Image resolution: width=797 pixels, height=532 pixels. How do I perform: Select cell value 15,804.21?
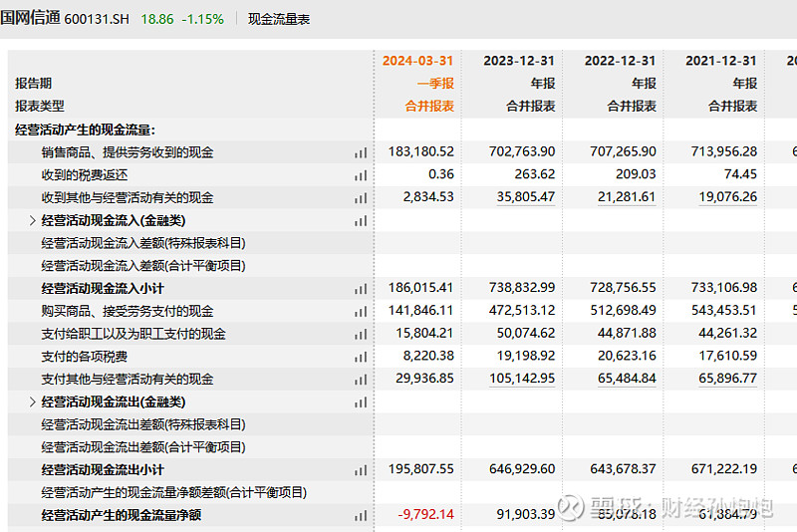pos(425,333)
